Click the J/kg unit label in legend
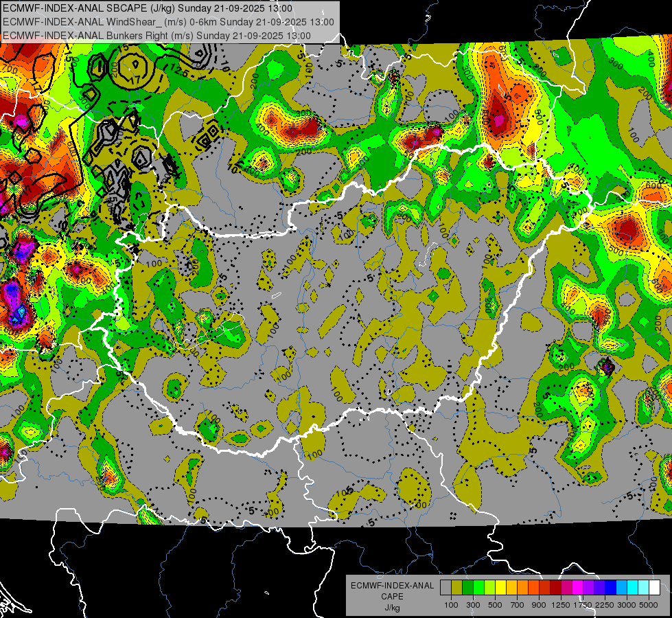 392,608
